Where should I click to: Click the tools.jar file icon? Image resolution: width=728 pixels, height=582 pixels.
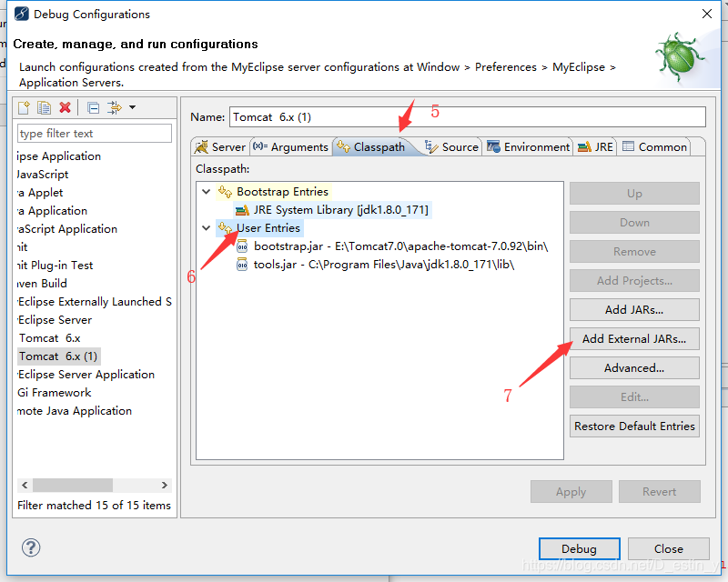(242, 265)
